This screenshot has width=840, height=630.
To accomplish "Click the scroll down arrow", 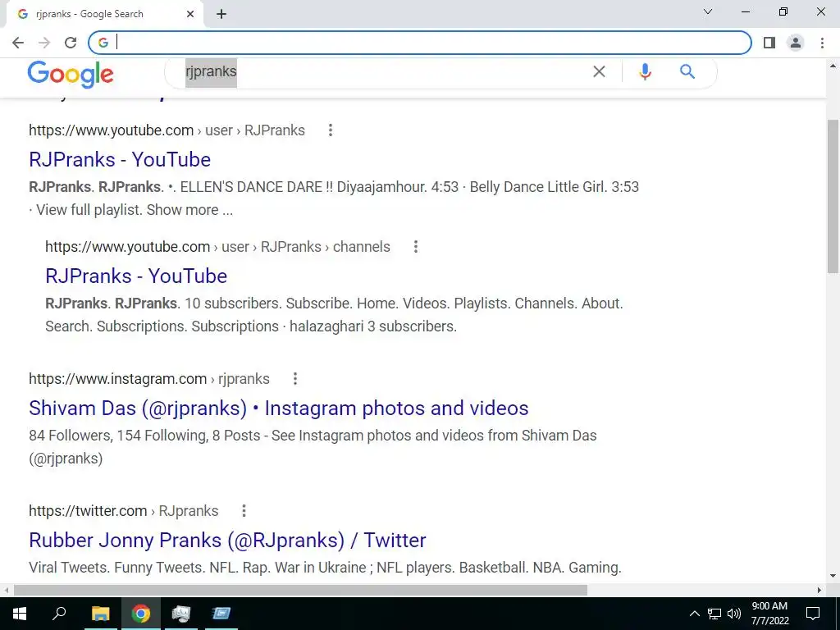I will [833, 577].
